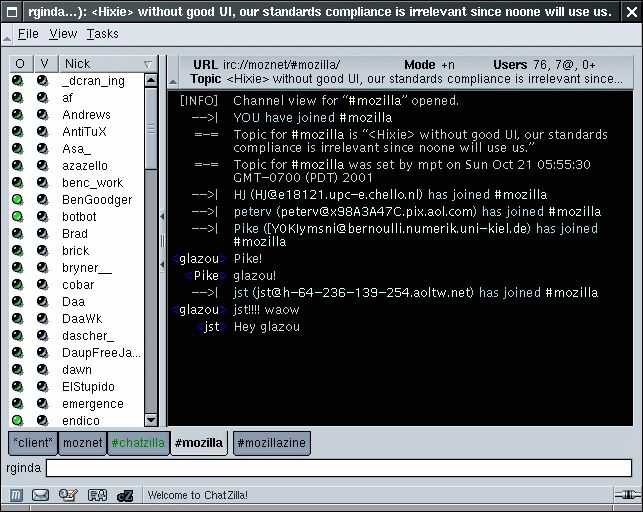Toggle voice status icon for Brad
This screenshot has width=643, height=512.
[x=43, y=233]
